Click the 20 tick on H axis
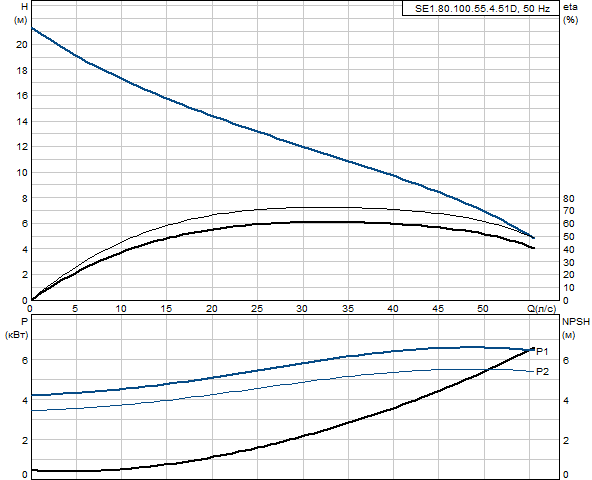592x480 pixels. coord(22,45)
